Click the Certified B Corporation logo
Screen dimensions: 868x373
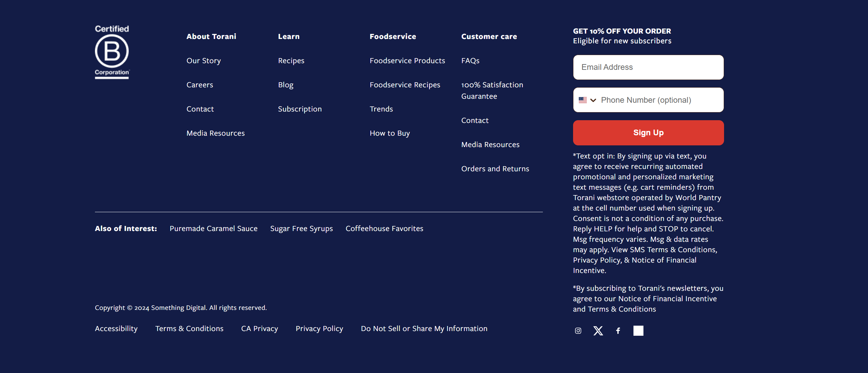112,52
